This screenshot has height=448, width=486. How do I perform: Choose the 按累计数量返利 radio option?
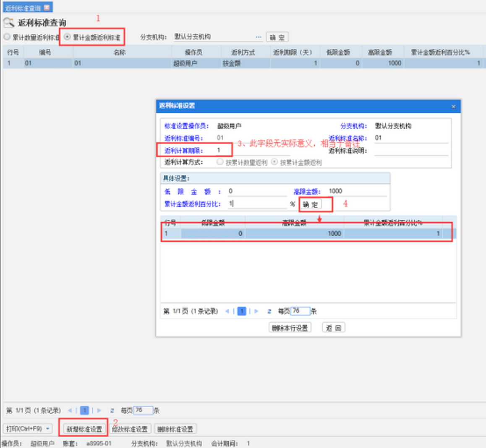point(220,162)
